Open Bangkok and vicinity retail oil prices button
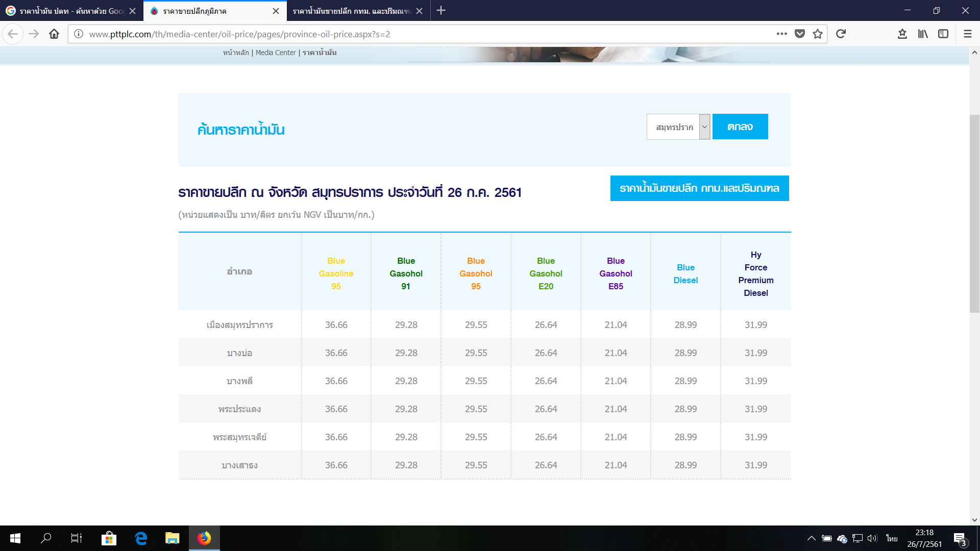980x551 pixels. click(x=699, y=188)
